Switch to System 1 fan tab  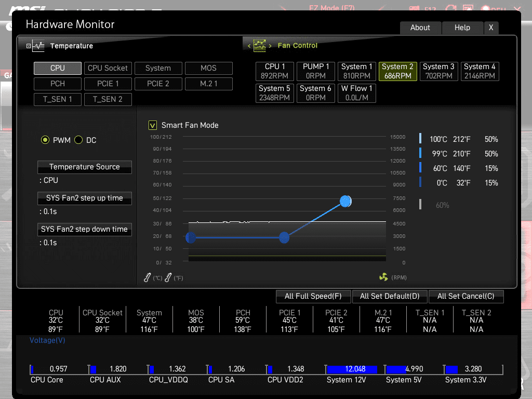(x=356, y=71)
